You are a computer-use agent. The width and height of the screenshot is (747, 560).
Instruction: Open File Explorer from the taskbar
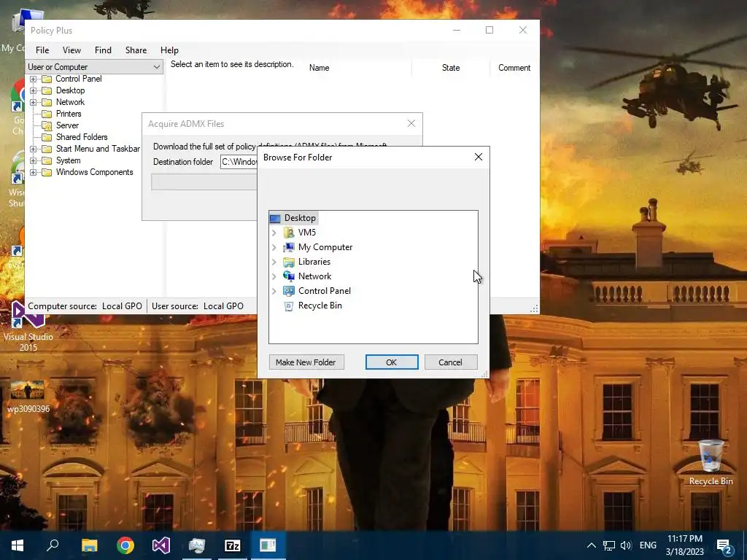[x=89, y=545]
